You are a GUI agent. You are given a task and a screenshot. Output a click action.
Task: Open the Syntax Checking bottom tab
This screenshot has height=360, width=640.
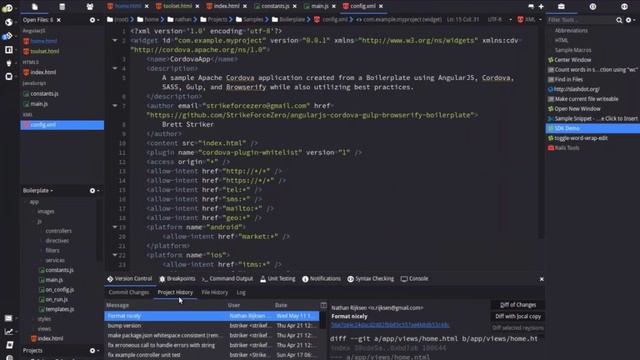(371, 279)
